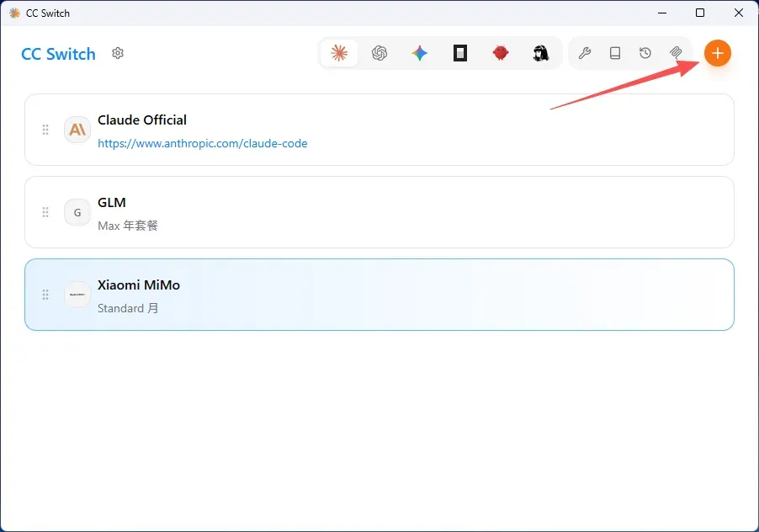This screenshot has width=759, height=532.
Task: Click the CC Switch title bar app icon
Action: tap(14, 13)
